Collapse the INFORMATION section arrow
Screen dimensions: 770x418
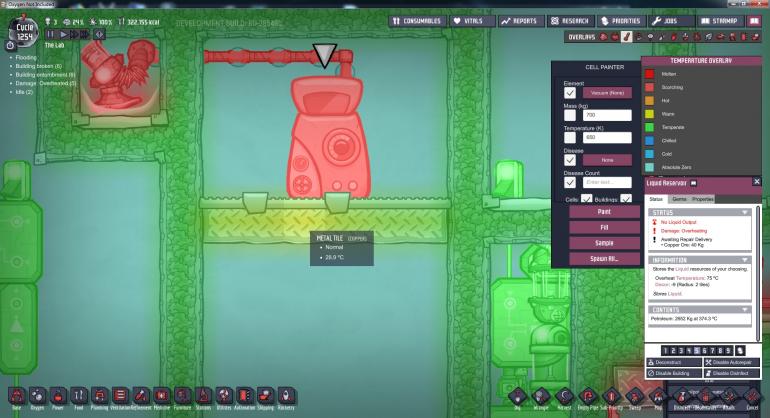(745, 260)
